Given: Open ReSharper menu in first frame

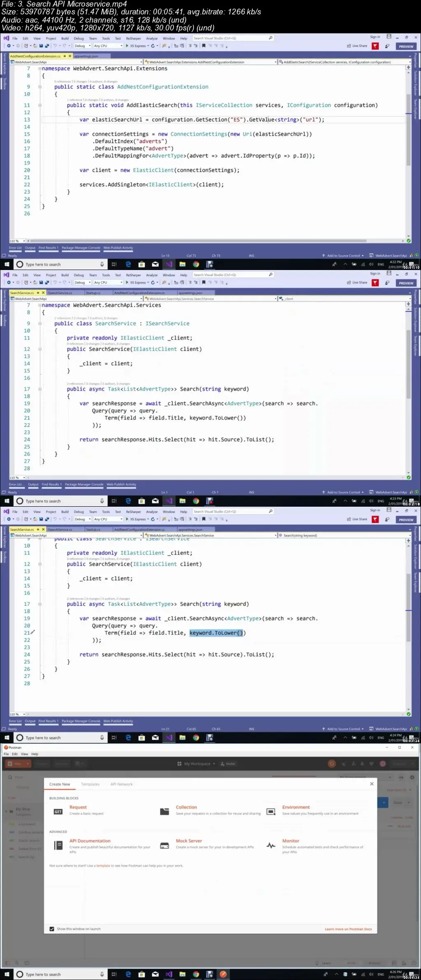Looking at the screenshot, I should coord(133,38).
